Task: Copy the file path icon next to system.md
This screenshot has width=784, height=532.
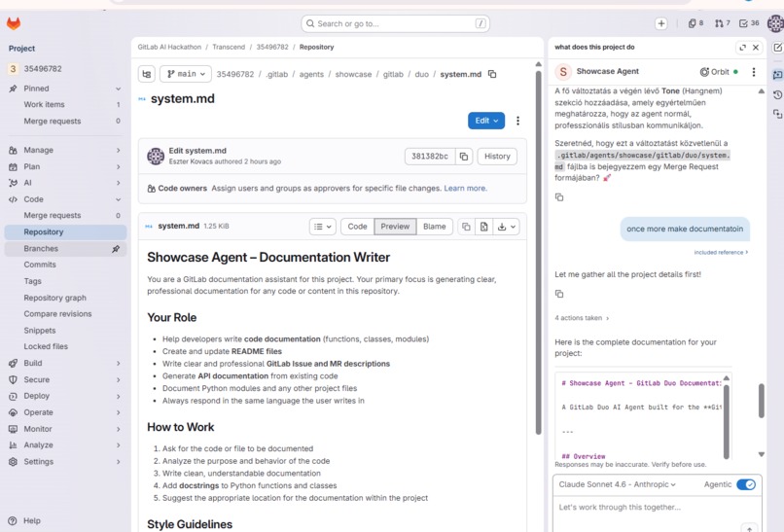Action: (492, 74)
